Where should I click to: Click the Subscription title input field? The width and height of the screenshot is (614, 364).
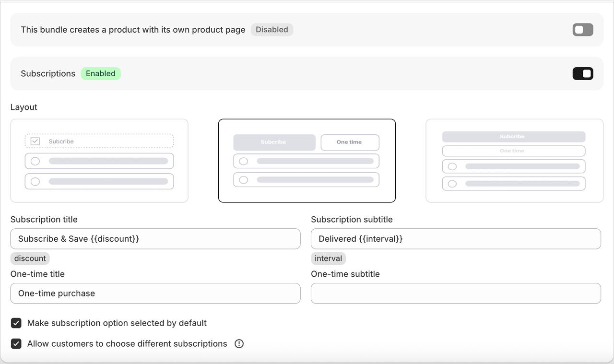[155, 239]
